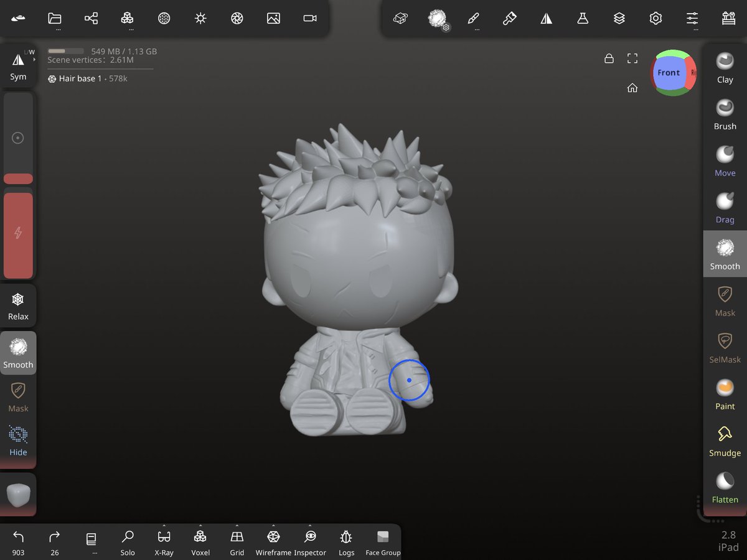
Task: Adjust the brush radius slider
Action: coord(18,139)
